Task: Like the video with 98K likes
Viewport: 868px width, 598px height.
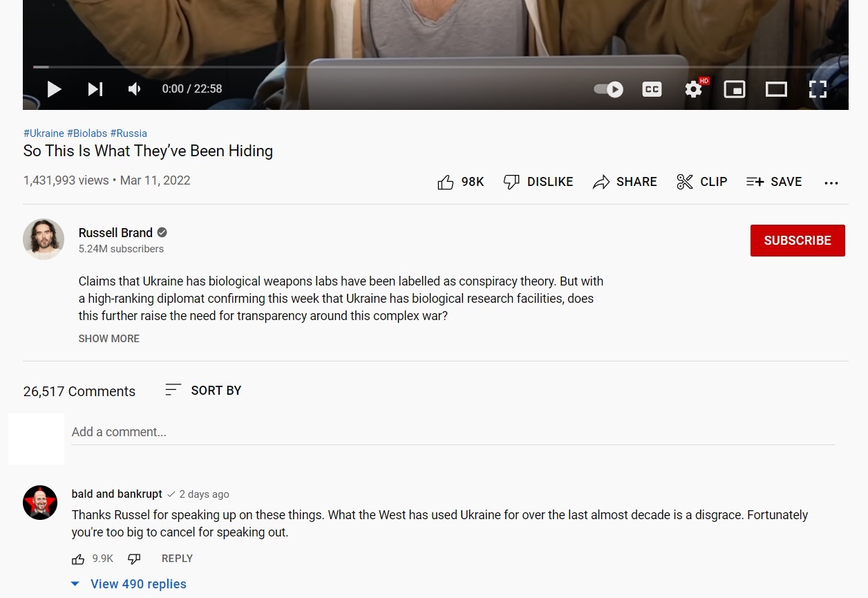Action: pyautogui.click(x=461, y=182)
